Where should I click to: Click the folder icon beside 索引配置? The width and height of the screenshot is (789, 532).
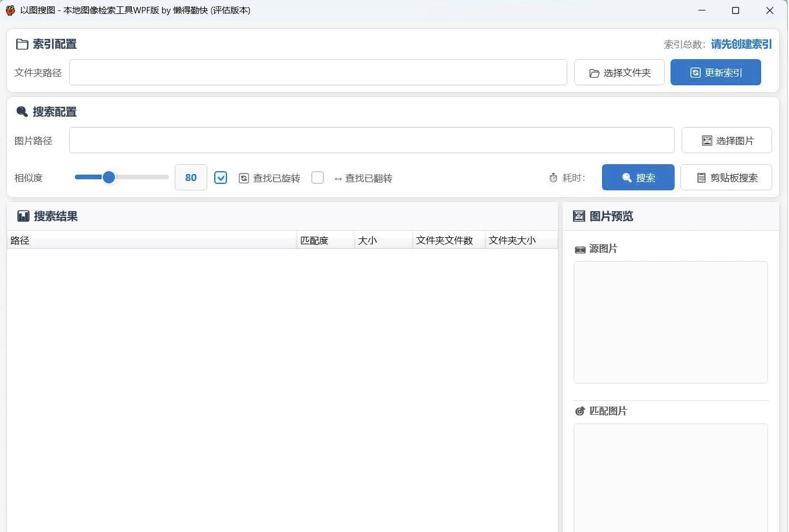click(x=22, y=44)
